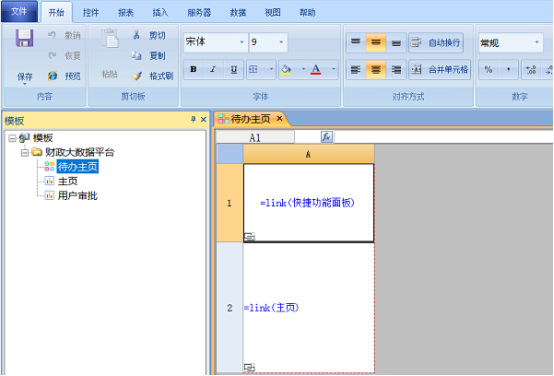554x376 pixels.
Task: Open the 宋体 font name dropdown
Action: tap(242, 42)
